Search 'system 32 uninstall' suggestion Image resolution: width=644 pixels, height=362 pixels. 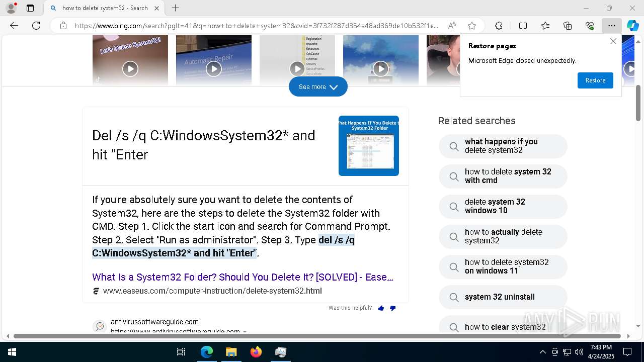503,297
